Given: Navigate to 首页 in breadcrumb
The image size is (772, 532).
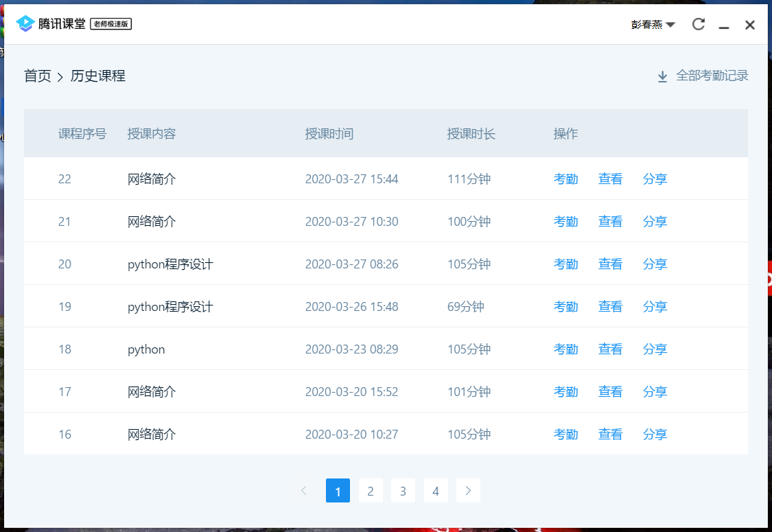Looking at the screenshot, I should [38, 76].
